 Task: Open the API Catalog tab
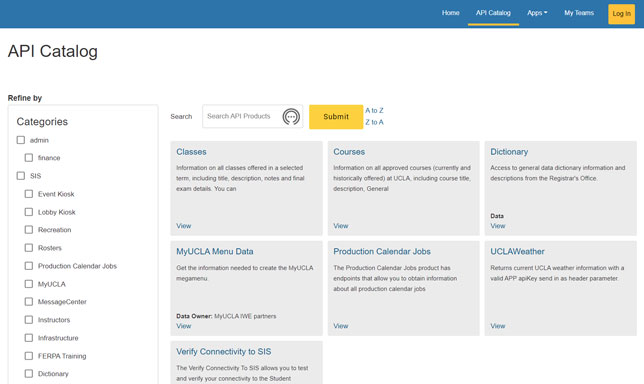click(x=493, y=13)
